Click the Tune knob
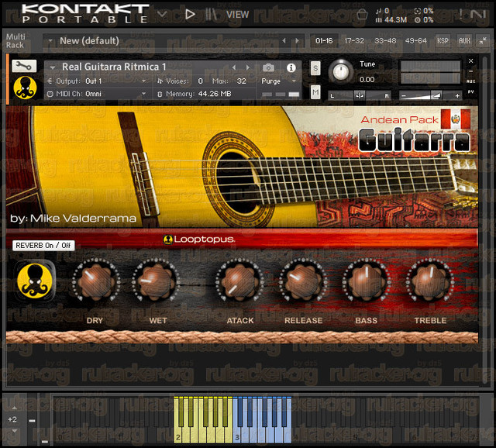 (341, 71)
